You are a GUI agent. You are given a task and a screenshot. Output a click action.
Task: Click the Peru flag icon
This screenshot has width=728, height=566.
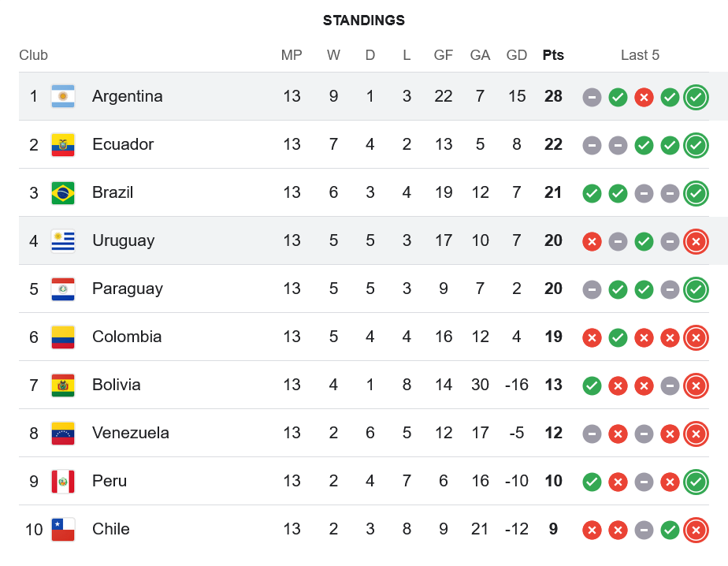click(63, 481)
